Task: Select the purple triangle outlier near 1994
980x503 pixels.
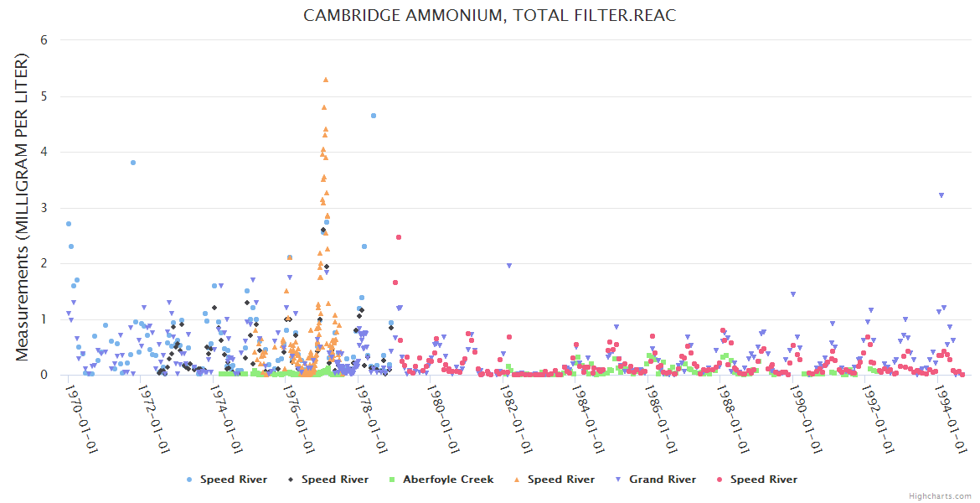Action: [941, 195]
